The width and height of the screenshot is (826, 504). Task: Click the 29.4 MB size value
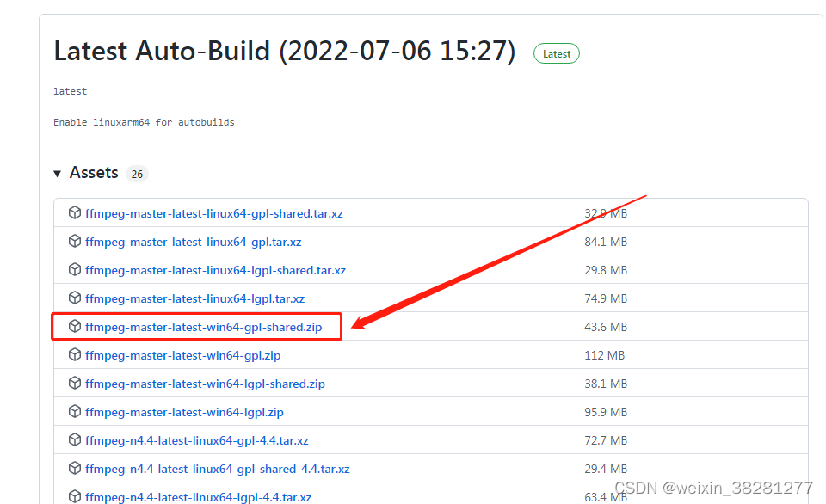tap(606, 469)
